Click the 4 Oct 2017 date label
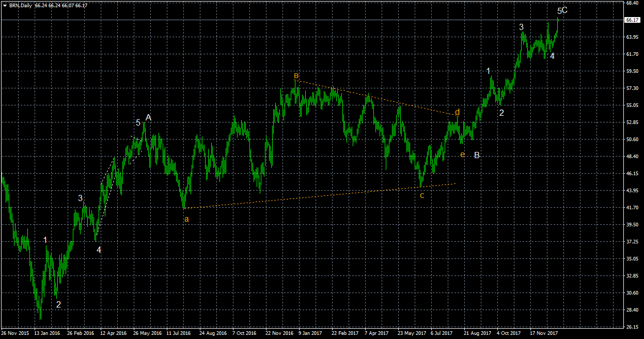This screenshot has width=644, height=339. tap(509, 334)
